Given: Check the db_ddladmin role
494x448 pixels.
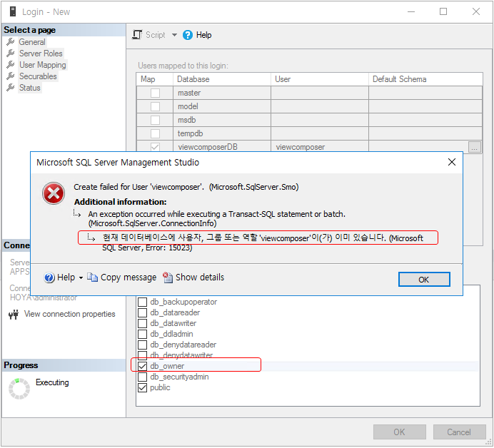Looking at the screenshot, I should [x=142, y=334].
